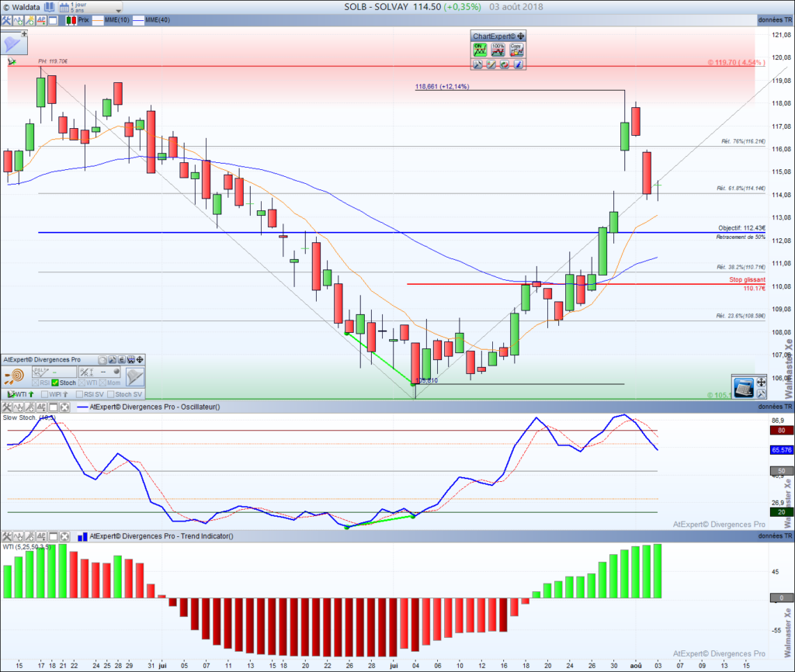
Task: Click the '118,661 (+12,14%)' measurement label
Action: pos(442,87)
